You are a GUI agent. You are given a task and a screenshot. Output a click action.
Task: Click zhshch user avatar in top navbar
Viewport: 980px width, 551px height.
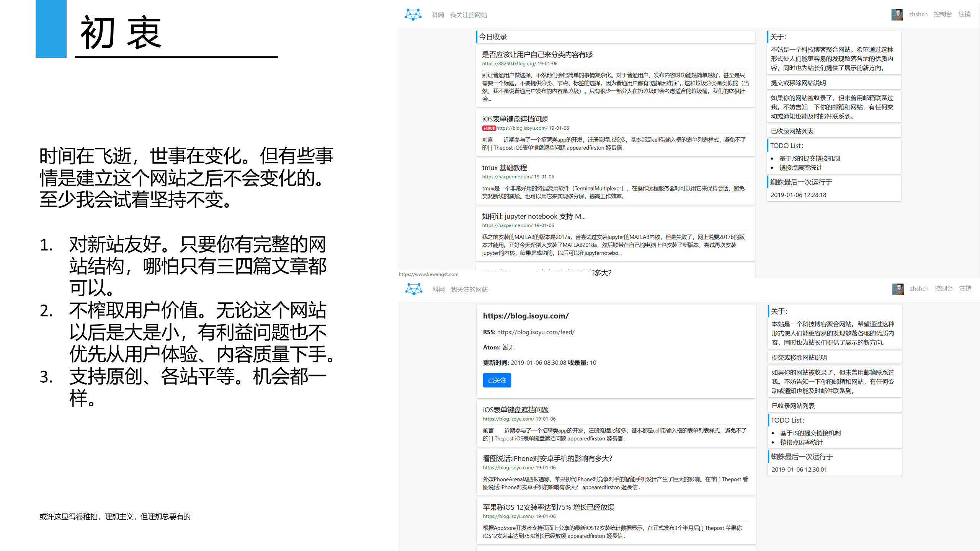point(897,15)
